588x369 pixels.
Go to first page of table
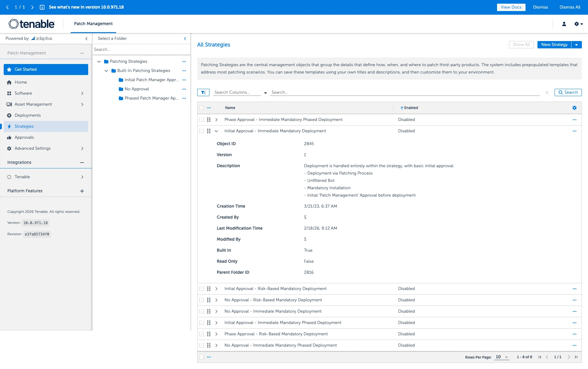(x=540, y=357)
